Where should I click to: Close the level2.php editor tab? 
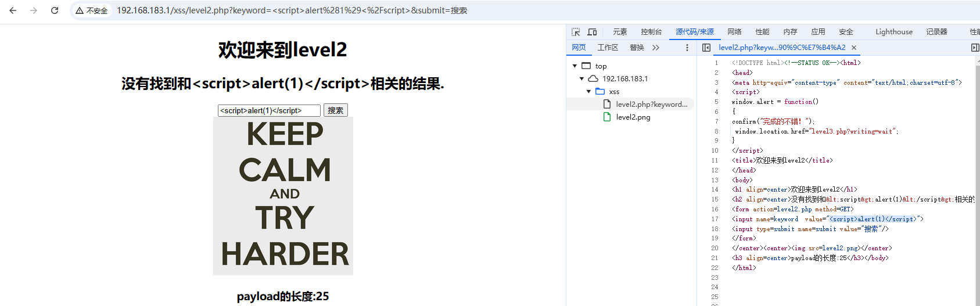click(854, 48)
